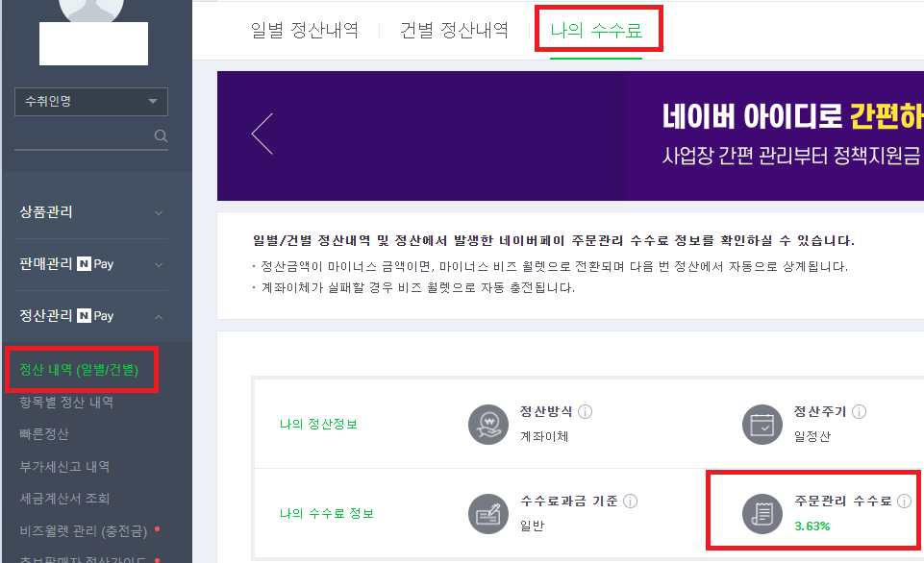Click the info icon next to 주문관리 수수료

pyautogui.click(x=904, y=501)
